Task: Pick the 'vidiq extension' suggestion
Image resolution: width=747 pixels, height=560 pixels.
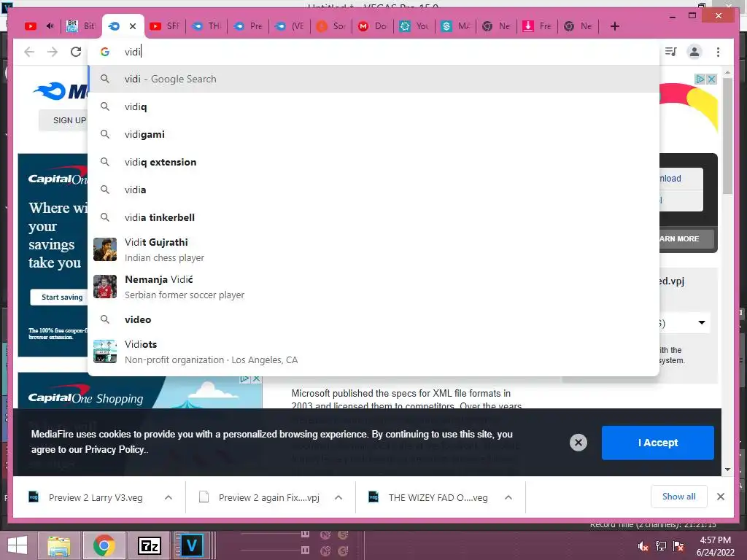Action: [x=373, y=162]
